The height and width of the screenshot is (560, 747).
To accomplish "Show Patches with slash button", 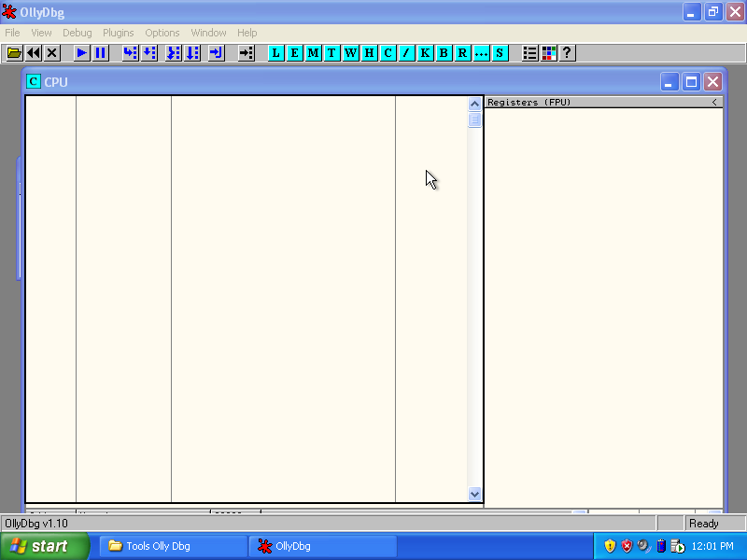I will click(406, 53).
